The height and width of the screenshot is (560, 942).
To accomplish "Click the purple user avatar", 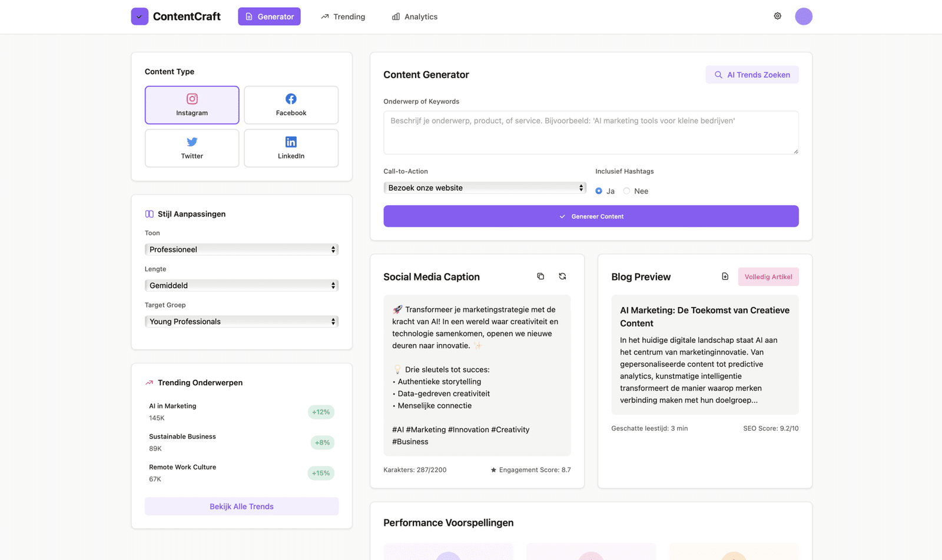I will pos(804,16).
